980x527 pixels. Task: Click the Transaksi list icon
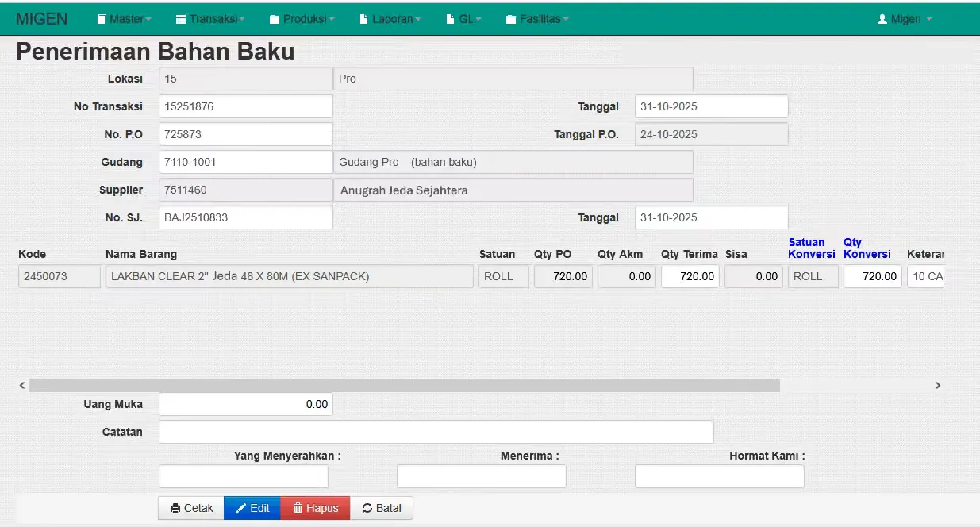(x=181, y=19)
